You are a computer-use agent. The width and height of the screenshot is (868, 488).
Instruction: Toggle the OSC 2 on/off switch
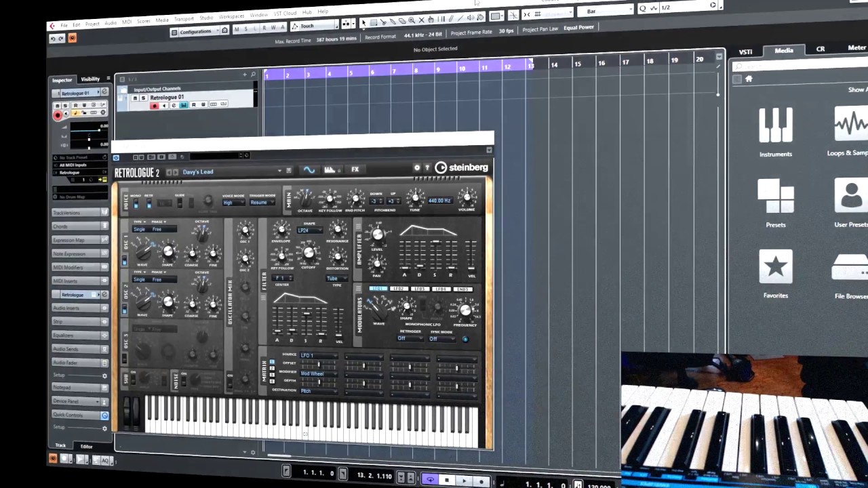point(124,309)
